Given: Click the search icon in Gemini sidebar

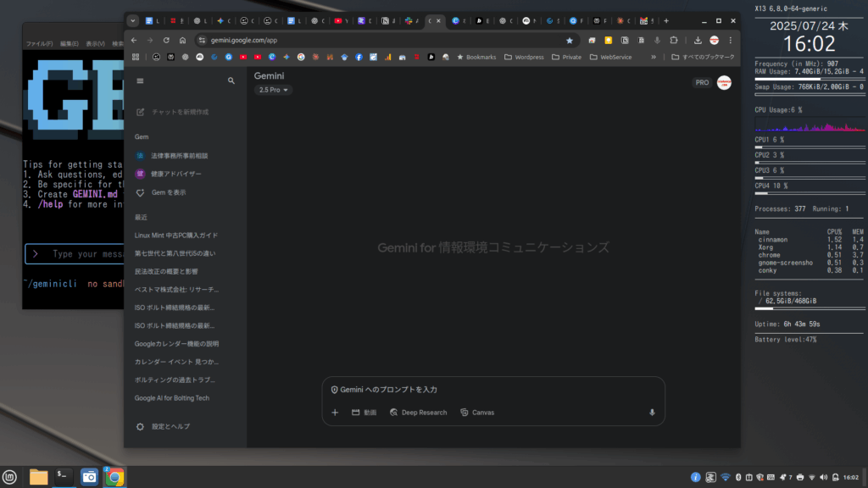Looking at the screenshot, I should pos(231,81).
